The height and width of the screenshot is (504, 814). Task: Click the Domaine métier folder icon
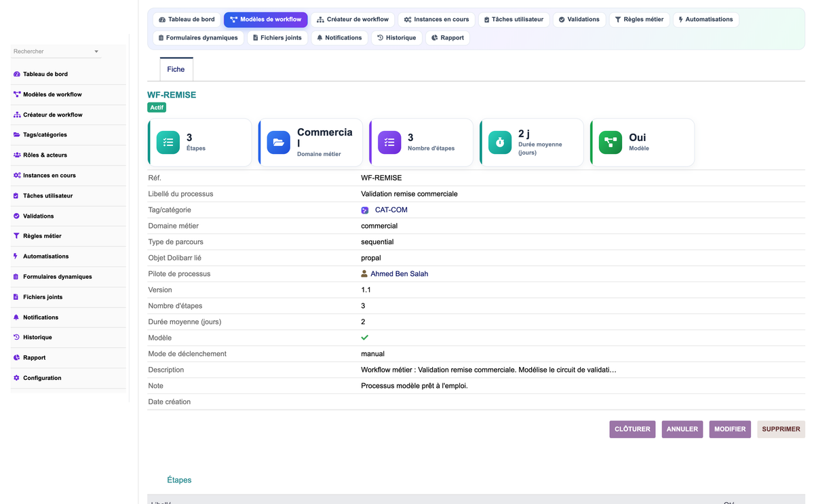pos(279,142)
